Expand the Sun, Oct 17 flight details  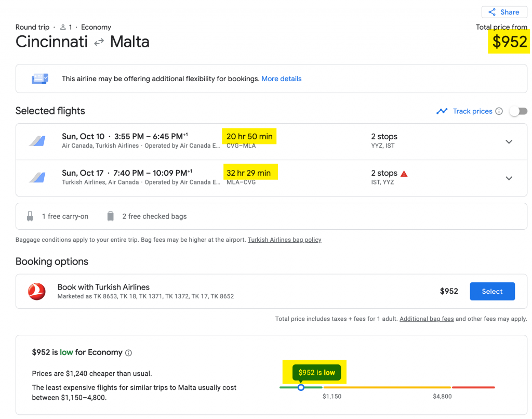click(x=509, y=178)
